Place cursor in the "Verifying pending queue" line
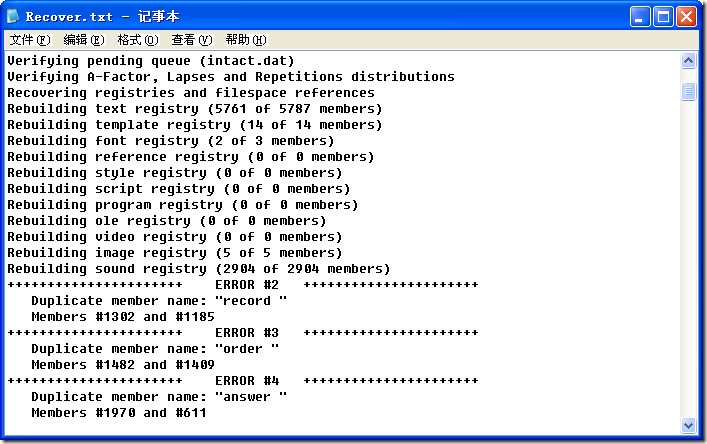Screen dimensions: 707x444 click(x=150, y=61)
